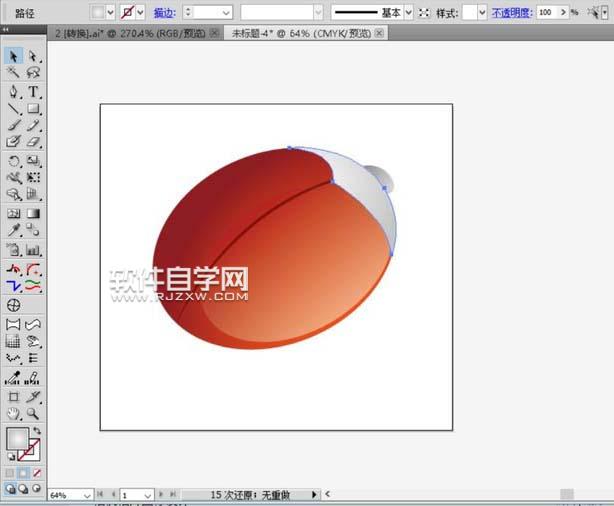This screenshot has width=614, height=506.
Task: Select the Type tool
Action: coord(33,91)
